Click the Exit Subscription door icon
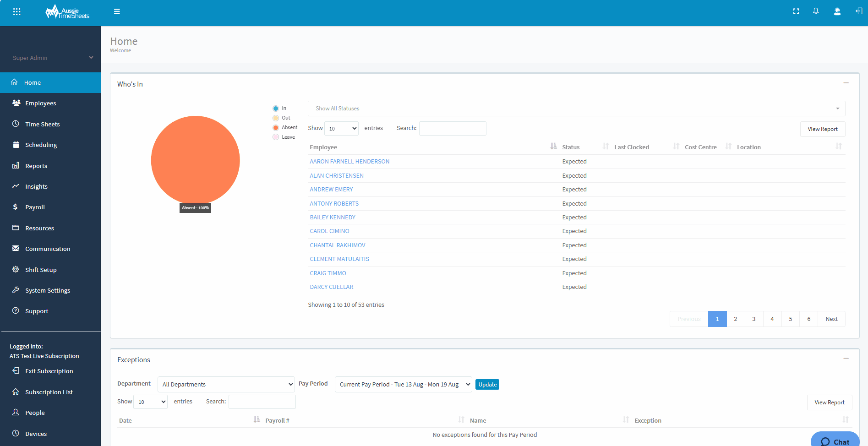The height and width of the screenshot is (446, 868). click(x=16, y=370)
